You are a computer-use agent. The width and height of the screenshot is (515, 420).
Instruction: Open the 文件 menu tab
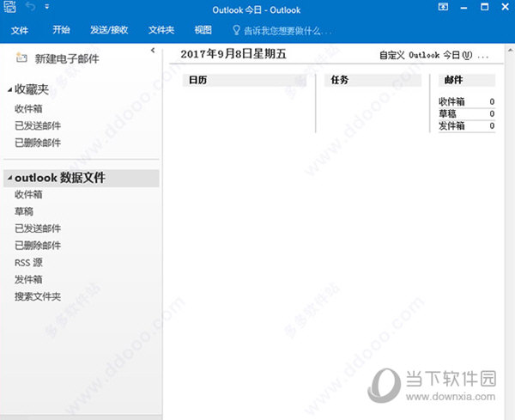(x=20, y=30)
